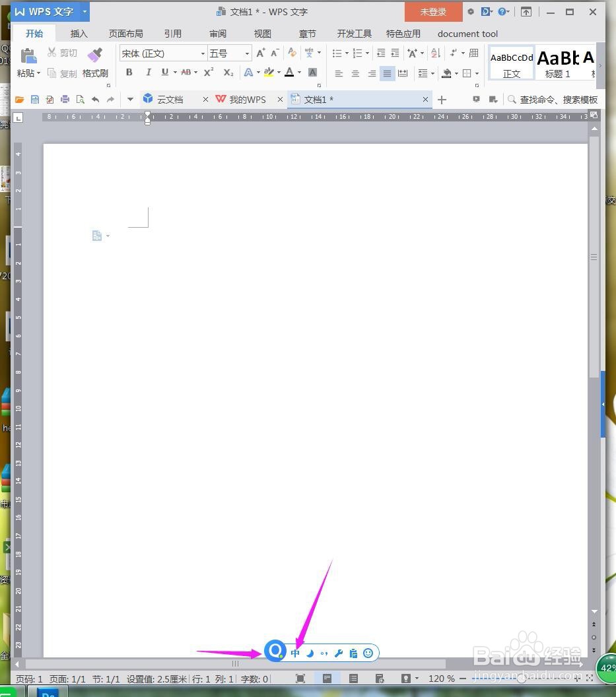Click the text highlight color swatch
Image resolution: width=616 pixels, height=697 pixels.
click(269, 73)
